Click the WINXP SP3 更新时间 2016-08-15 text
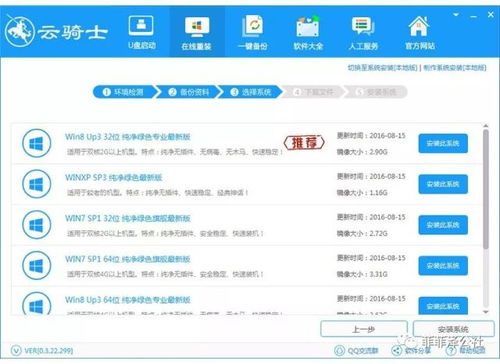The width and height of the screenshot is (500, 364). [371, 176]
